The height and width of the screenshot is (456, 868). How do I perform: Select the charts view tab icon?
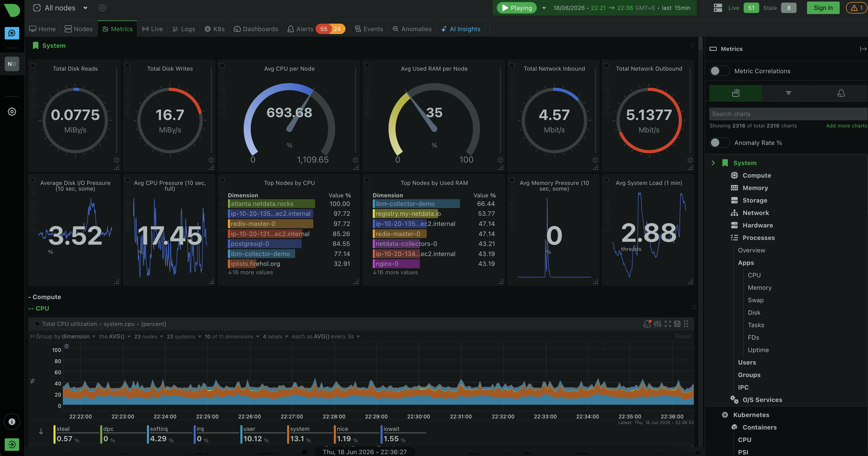point(736,93)
